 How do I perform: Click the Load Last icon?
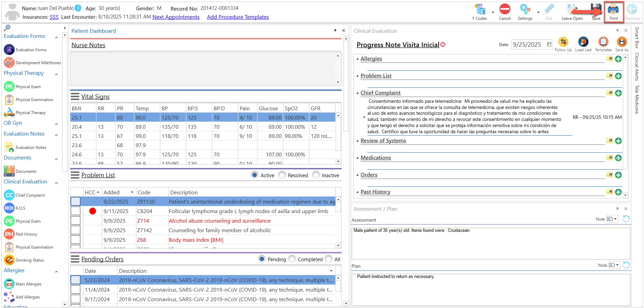583,44
